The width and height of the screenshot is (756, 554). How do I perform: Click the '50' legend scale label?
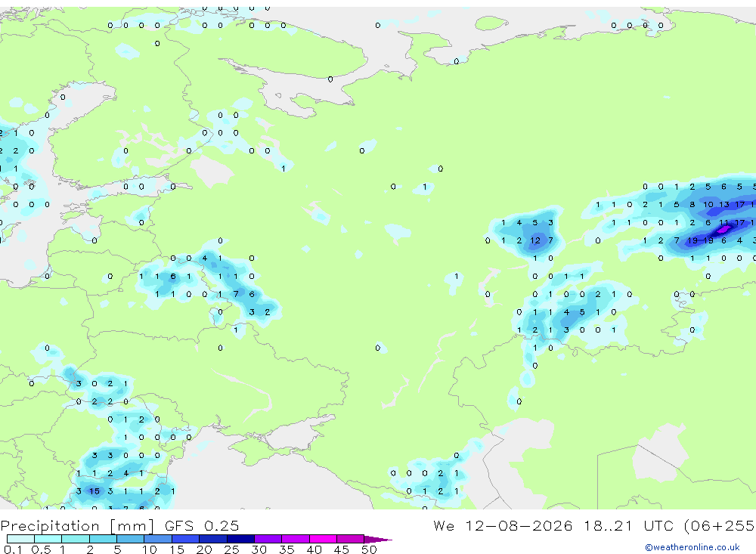click(369, 549)
